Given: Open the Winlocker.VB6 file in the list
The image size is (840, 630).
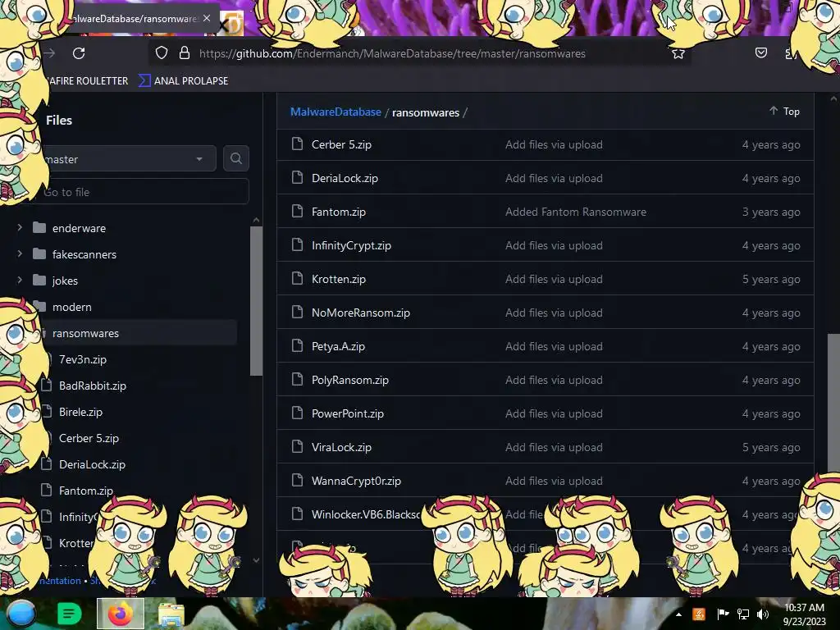Looking at the screenshot, I should point(365,515).
